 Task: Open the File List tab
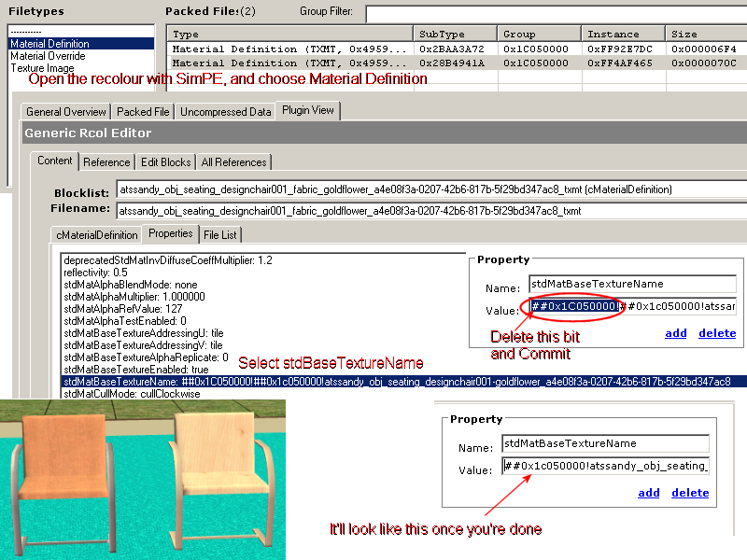(x=220, y=235)
